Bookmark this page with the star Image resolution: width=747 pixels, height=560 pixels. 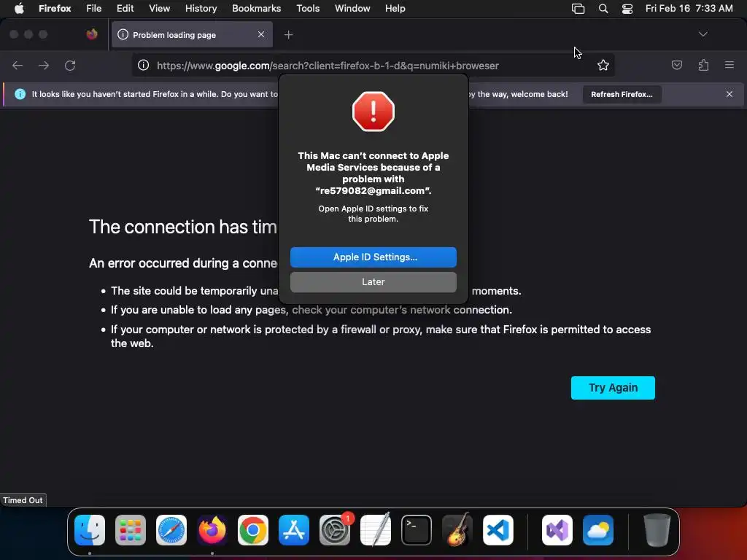tap(603, 65)
